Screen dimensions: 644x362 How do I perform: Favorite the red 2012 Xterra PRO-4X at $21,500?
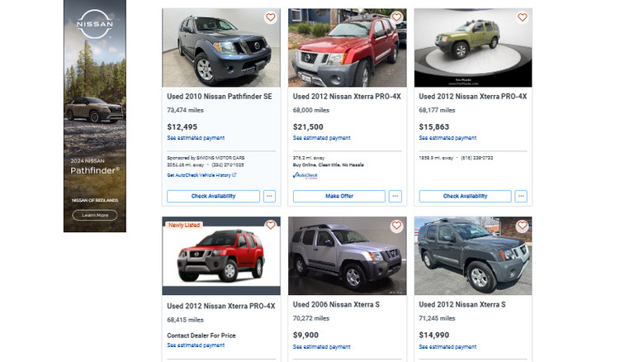tap(396, 17)
